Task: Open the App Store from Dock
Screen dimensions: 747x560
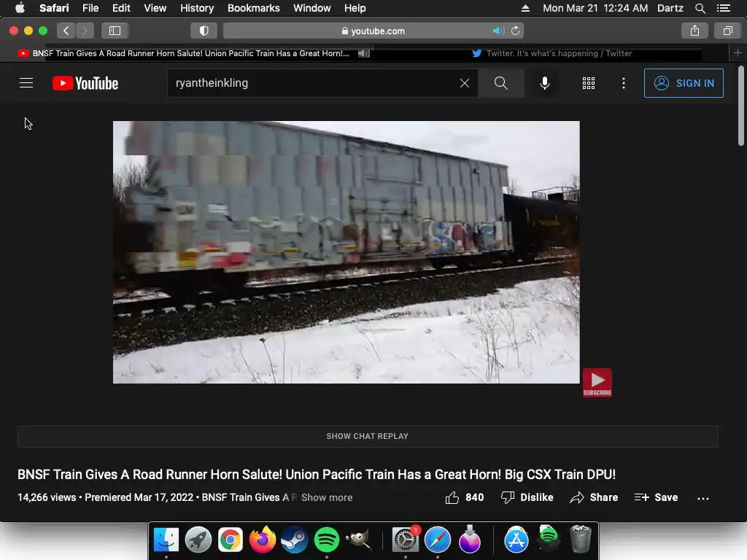Action: point(516,540)
